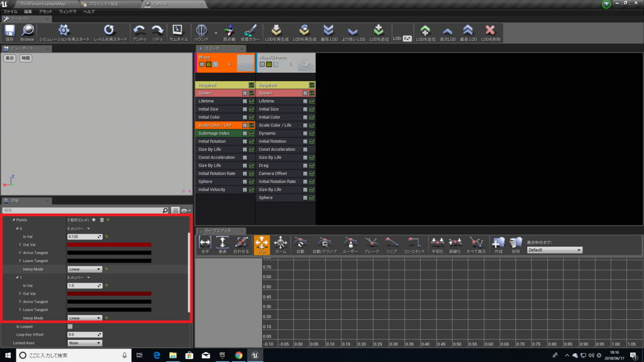Switch to プロジェクト設定 tab

click(104, 4)
